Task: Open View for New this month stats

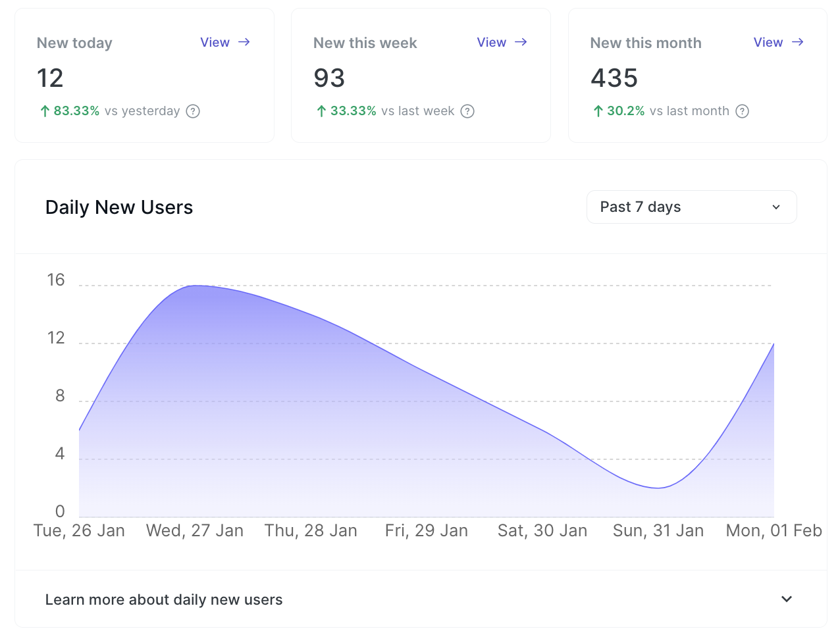Action: coord(768,41)
